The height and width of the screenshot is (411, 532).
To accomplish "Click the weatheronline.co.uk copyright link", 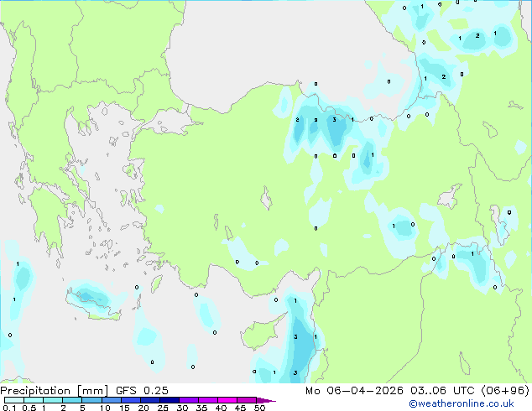I will point(462,403).
